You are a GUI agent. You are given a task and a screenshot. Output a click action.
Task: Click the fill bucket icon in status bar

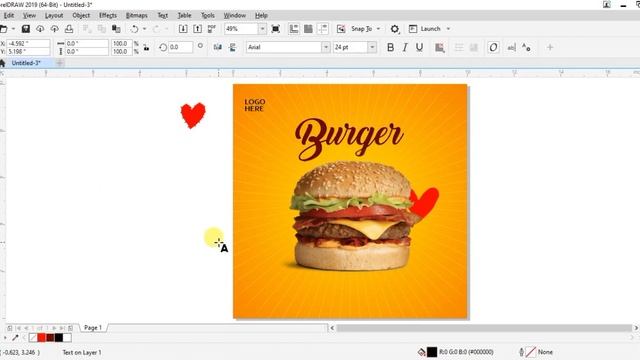pyautogui.click(x=422, y=352)
